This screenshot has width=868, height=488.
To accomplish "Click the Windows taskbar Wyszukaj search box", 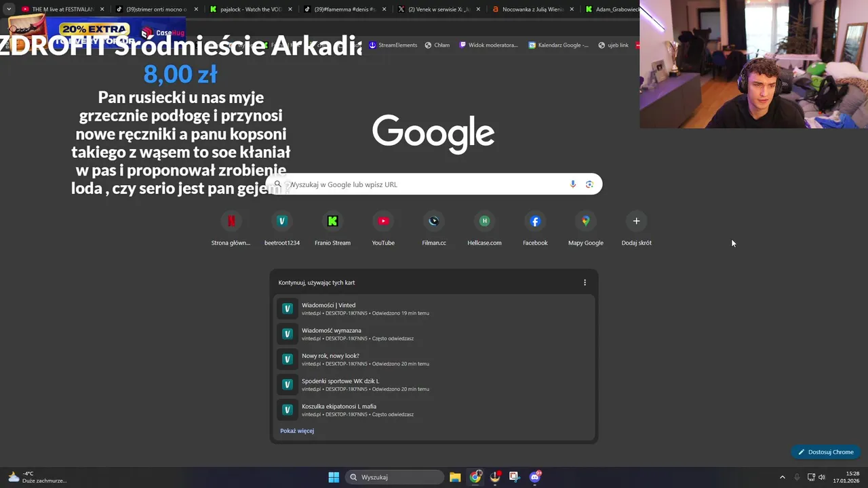I will (x=393, y=477).
